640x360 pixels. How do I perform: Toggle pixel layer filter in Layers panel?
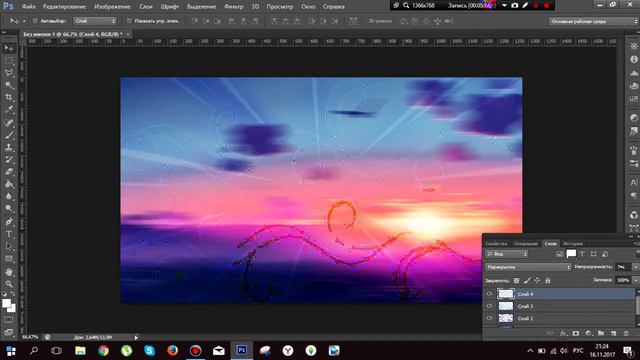click(560, 254)
